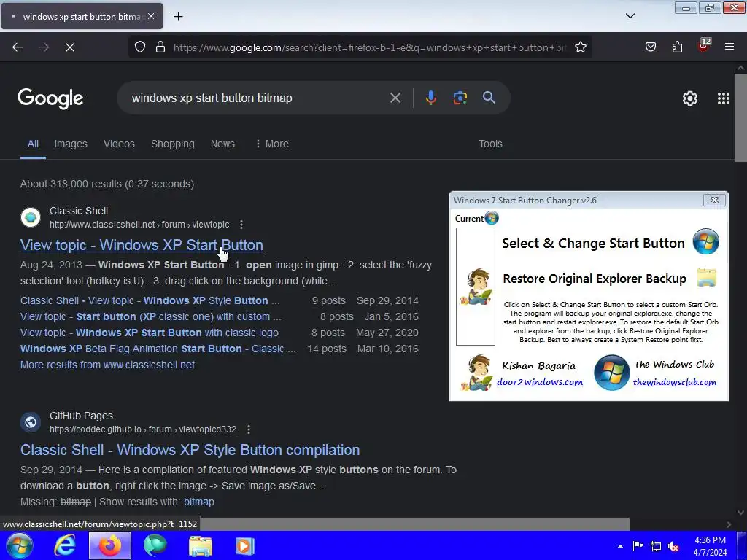Show results including the word bitmap

198,502
